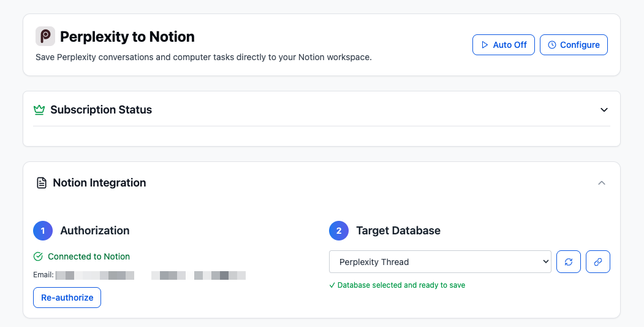Click the link icon next to database dropdown
The image size is (644, 327).
click(x=598, y=261)
